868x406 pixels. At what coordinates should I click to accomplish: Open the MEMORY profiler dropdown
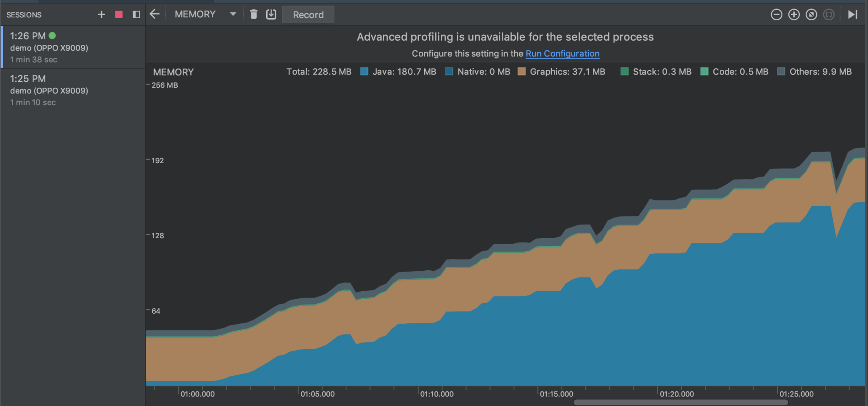point(233,14)
